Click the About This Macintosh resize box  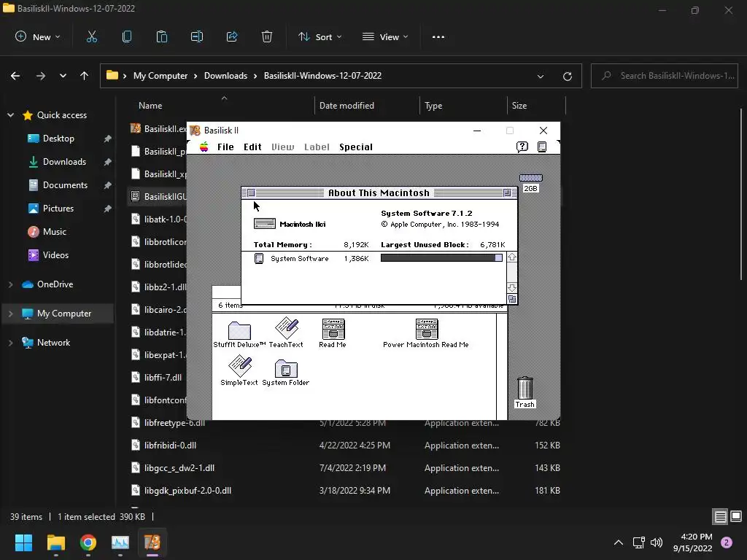point(511,299)
